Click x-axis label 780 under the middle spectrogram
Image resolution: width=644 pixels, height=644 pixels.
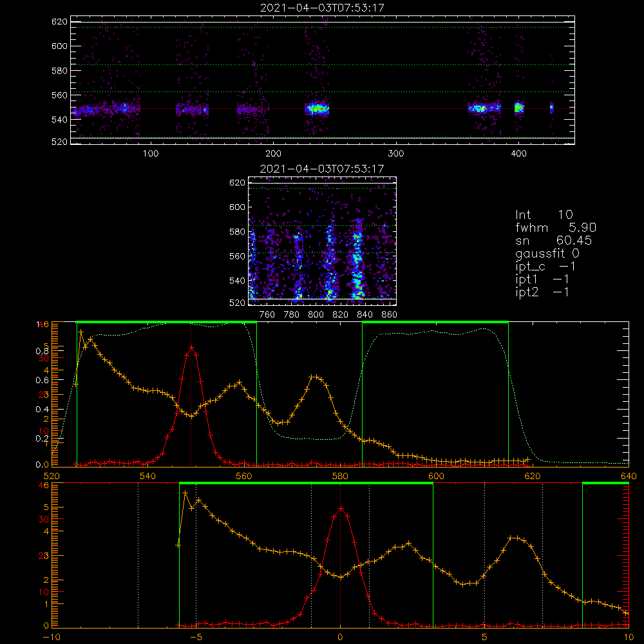(x=292, y=315)
